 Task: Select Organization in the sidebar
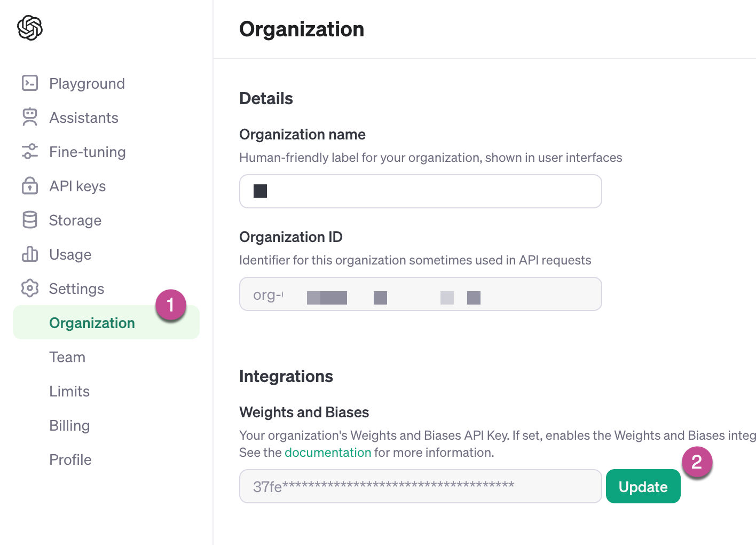92,323
